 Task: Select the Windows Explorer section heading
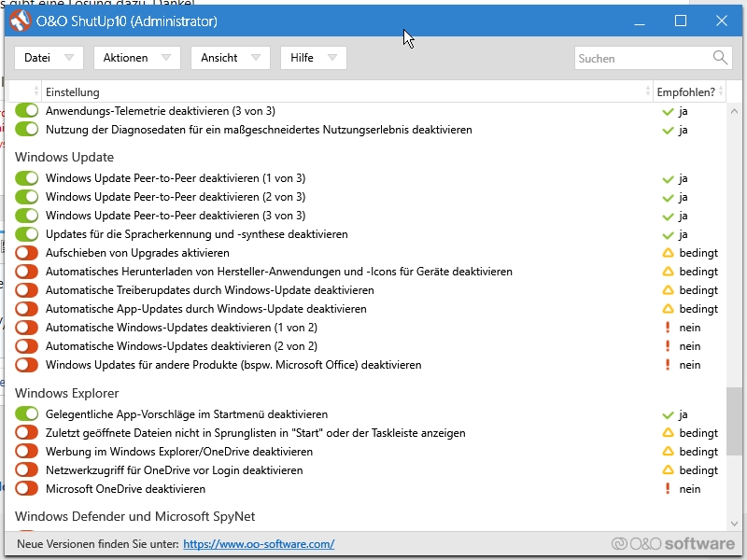(x=66, y=393)
